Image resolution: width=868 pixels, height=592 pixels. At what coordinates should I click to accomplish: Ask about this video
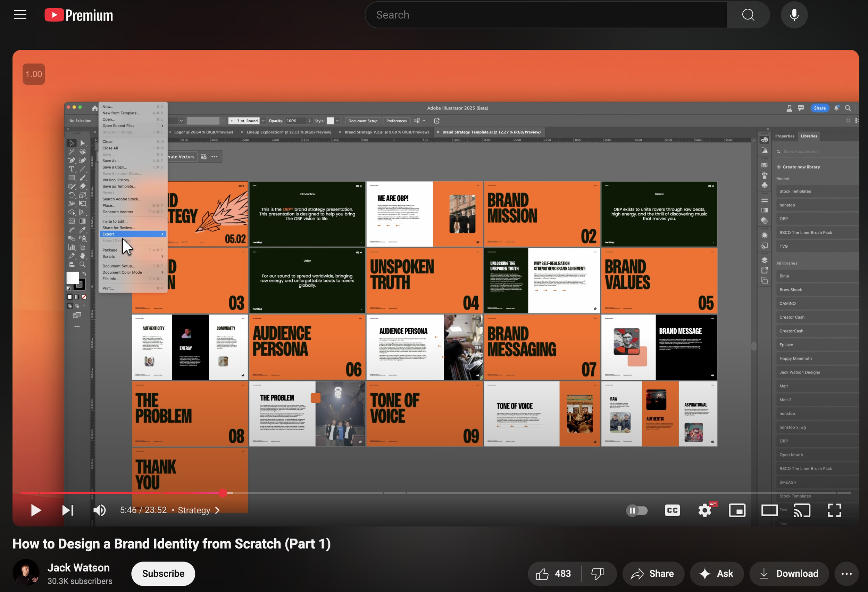(716, 573)
